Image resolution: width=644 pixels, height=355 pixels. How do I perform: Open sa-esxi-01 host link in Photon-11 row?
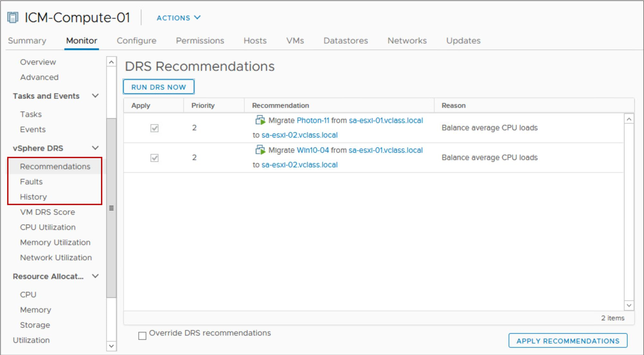point(386,121)
